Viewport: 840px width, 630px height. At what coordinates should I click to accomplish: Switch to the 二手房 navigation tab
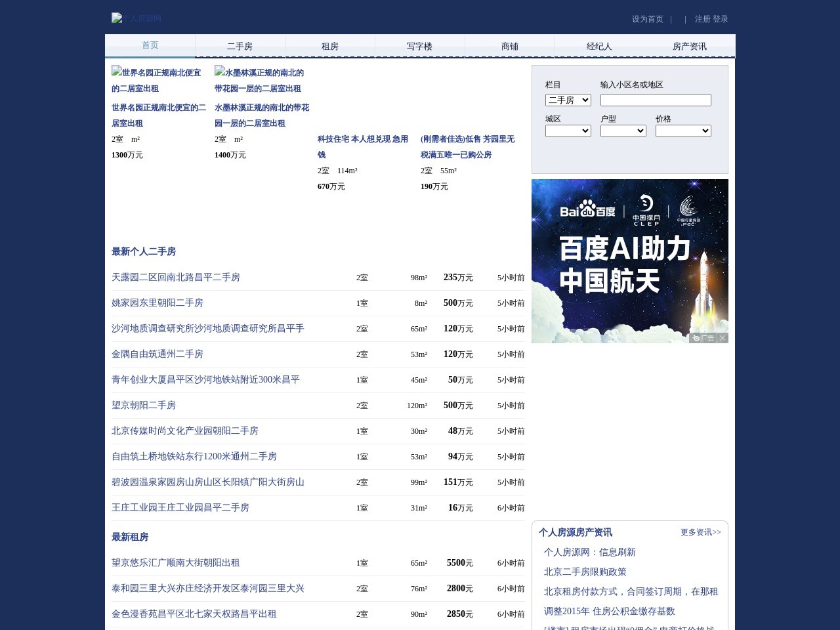pyautogui.click(x=240, y=46)
